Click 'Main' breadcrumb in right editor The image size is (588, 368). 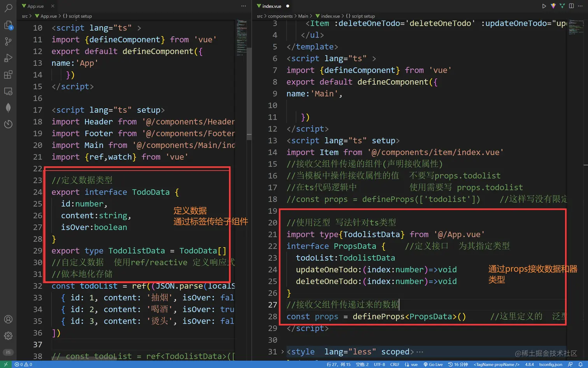(x=303, y=16)
